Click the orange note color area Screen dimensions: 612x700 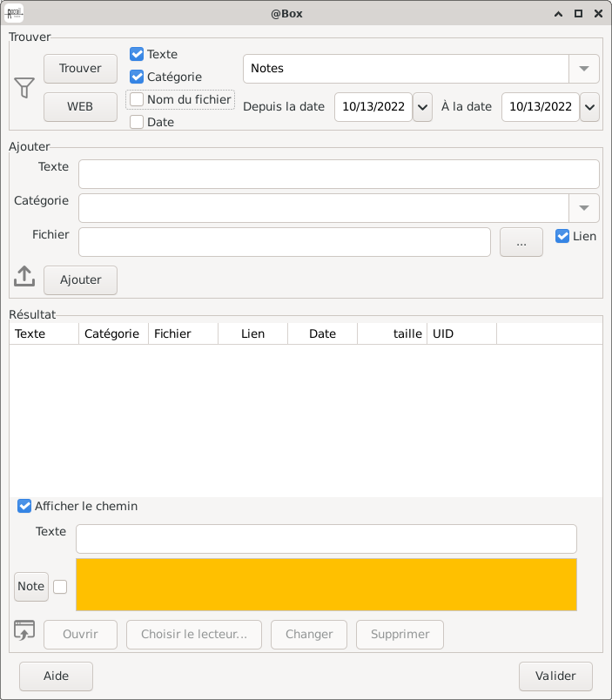coord(326,584)
